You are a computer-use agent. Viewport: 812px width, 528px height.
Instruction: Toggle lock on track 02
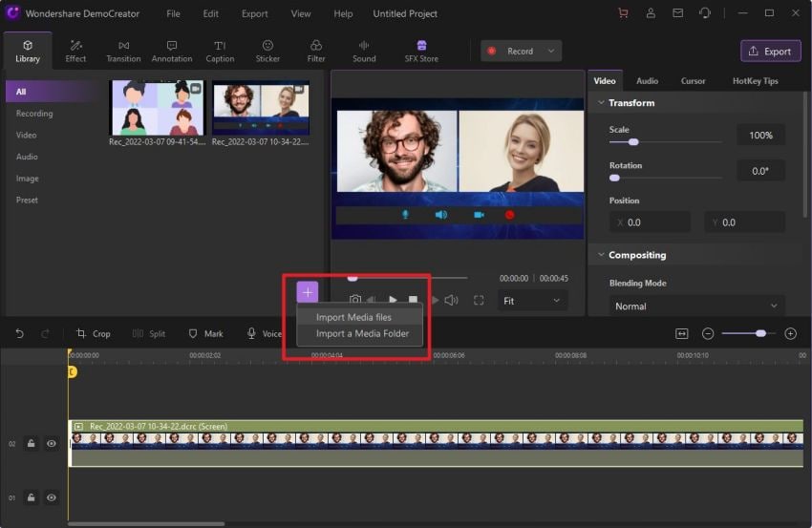click(32, 444)
